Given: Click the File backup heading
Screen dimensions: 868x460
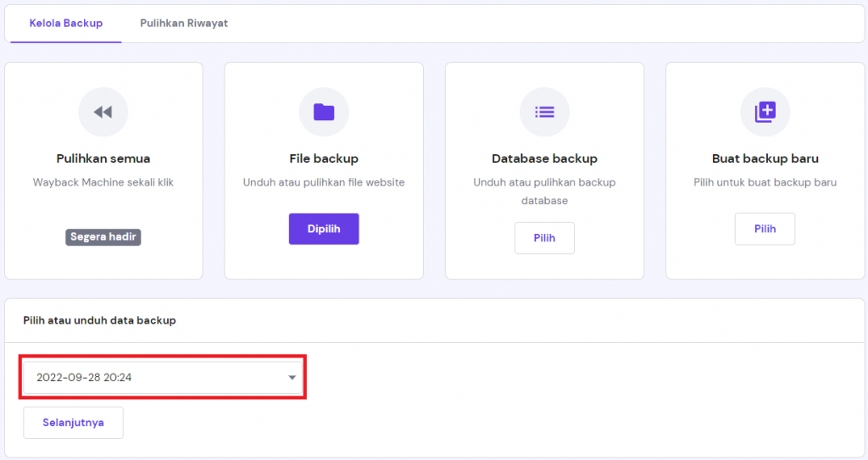Looking at the screenshot, I should point(324,158).
